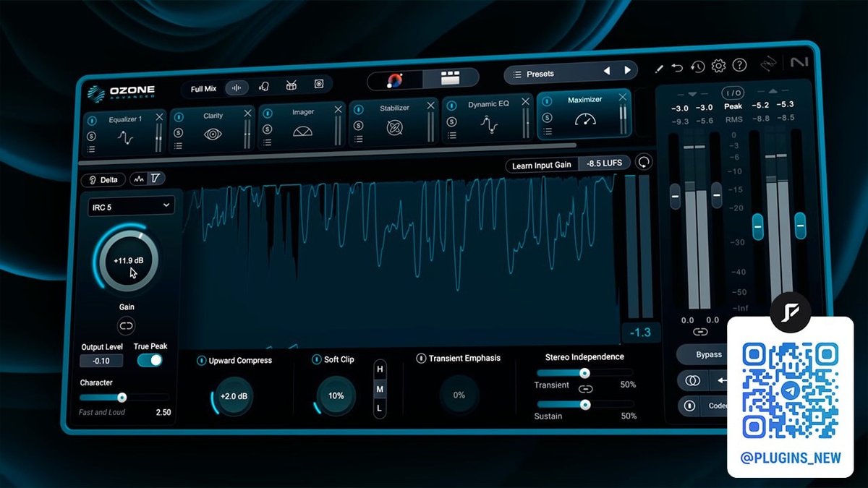The image size is (868, 488).
Task: Go to previous preset arrow
Action: tap(606, 71)
